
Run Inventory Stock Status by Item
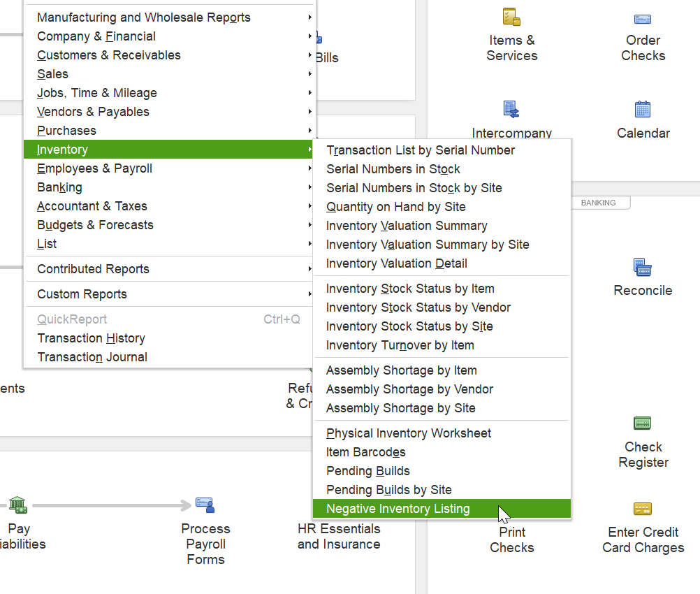coord(442,289)
